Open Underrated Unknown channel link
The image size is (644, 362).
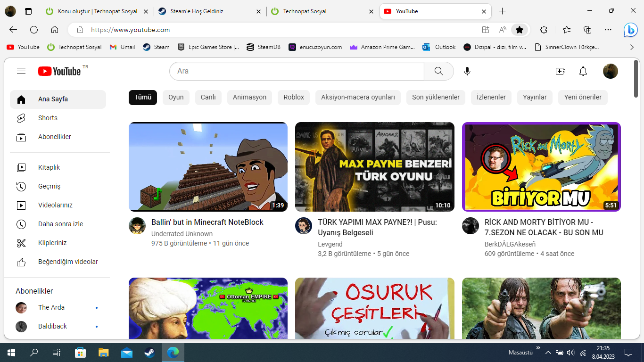tap(182, 234)
